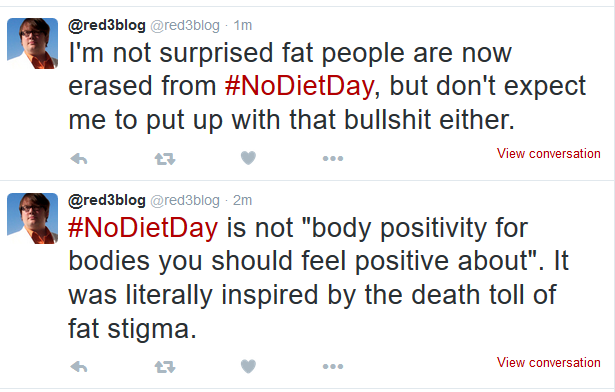
Task: Open the 1m timestamp permalink
Action: [242, 26]
